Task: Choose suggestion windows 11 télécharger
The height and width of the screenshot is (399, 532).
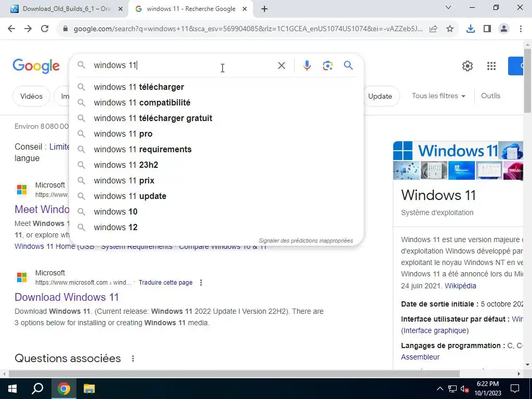Action: [216, 87]
